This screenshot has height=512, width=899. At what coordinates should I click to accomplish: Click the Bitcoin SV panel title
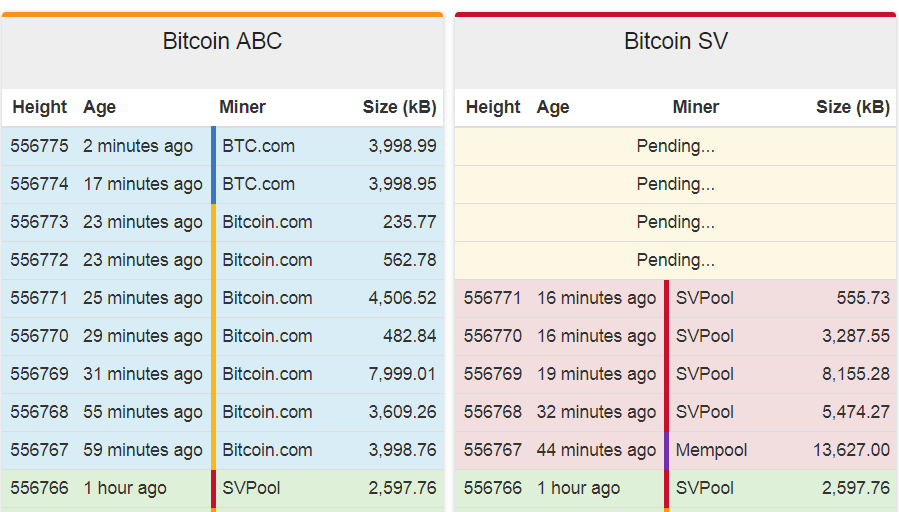675,42
